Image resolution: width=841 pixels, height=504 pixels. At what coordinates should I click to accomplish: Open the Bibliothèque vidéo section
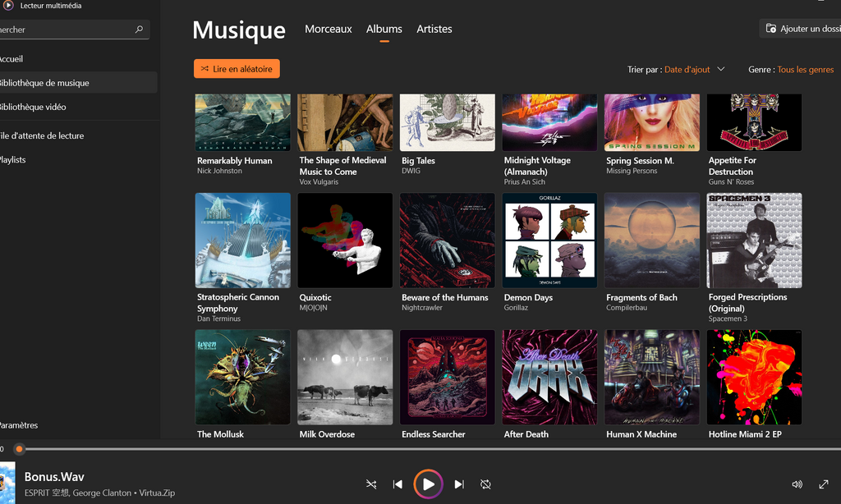(x=33, y=107)
